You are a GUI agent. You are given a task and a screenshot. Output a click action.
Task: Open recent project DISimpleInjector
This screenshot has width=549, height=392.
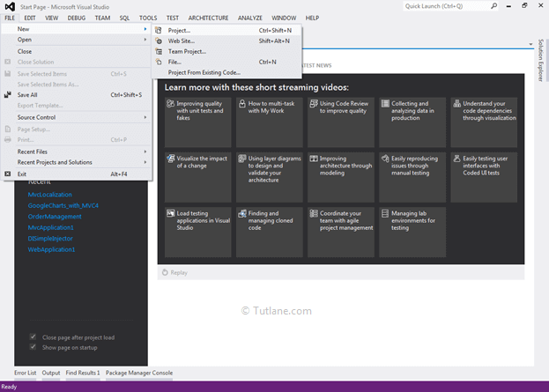pyautogui.click(x=50, y=239)
